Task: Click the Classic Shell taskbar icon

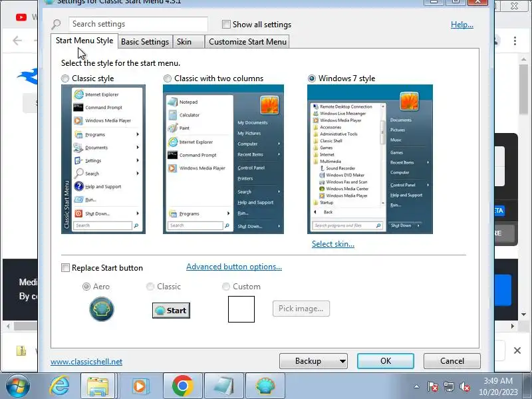Action: point(265,386)
